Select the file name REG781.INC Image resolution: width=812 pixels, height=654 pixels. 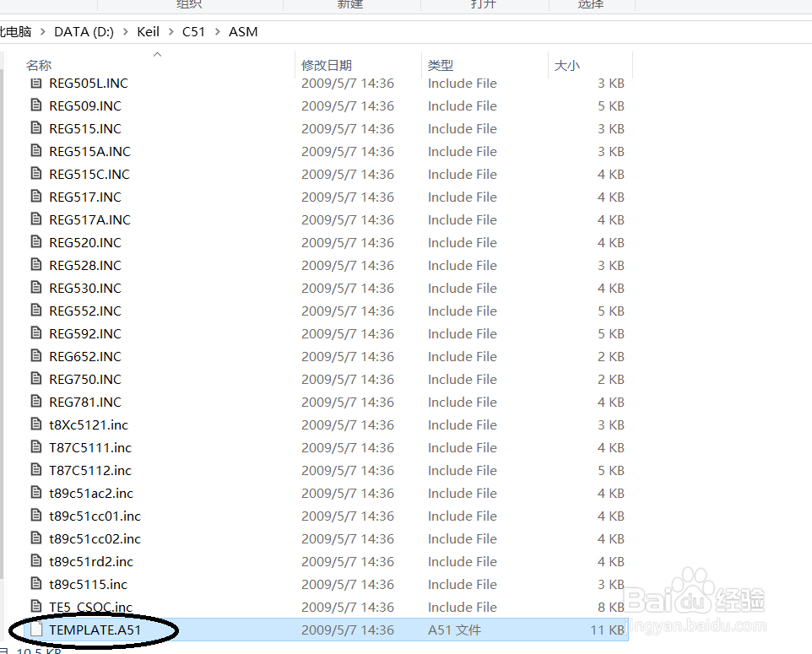coord(85,402)
